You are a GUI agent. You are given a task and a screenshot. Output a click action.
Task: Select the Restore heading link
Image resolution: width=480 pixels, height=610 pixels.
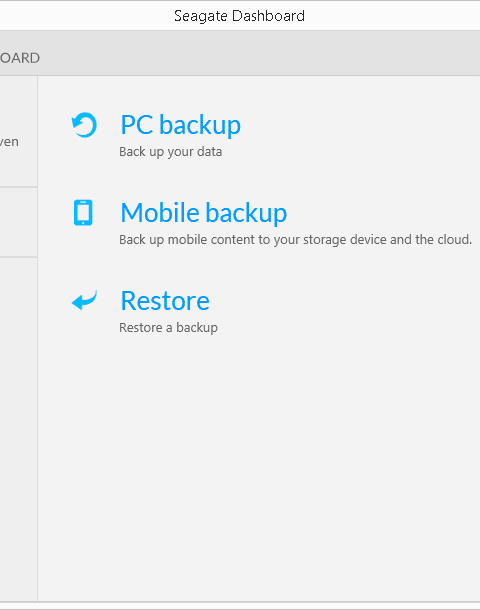(165, 301)
